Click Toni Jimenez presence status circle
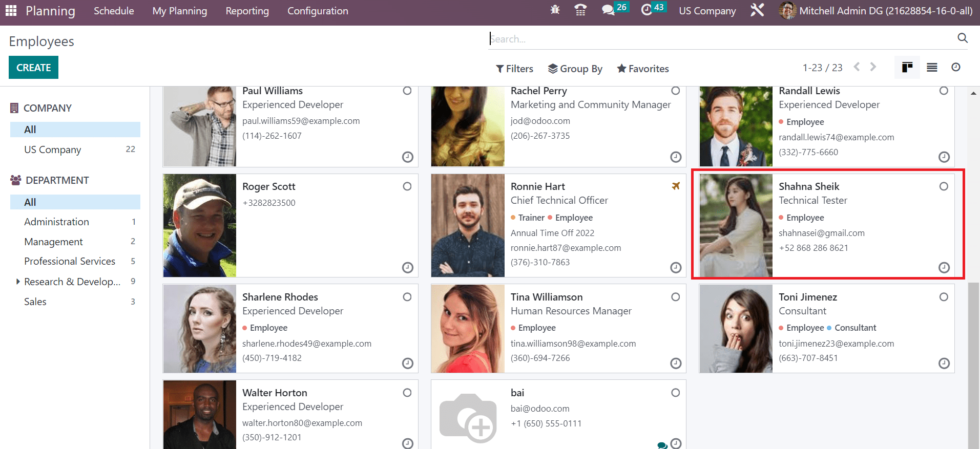 944,297
